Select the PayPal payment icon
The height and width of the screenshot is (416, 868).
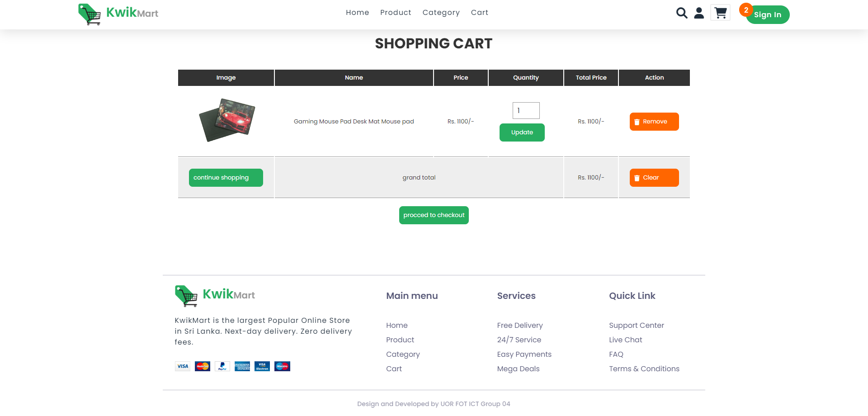(222, 366)
